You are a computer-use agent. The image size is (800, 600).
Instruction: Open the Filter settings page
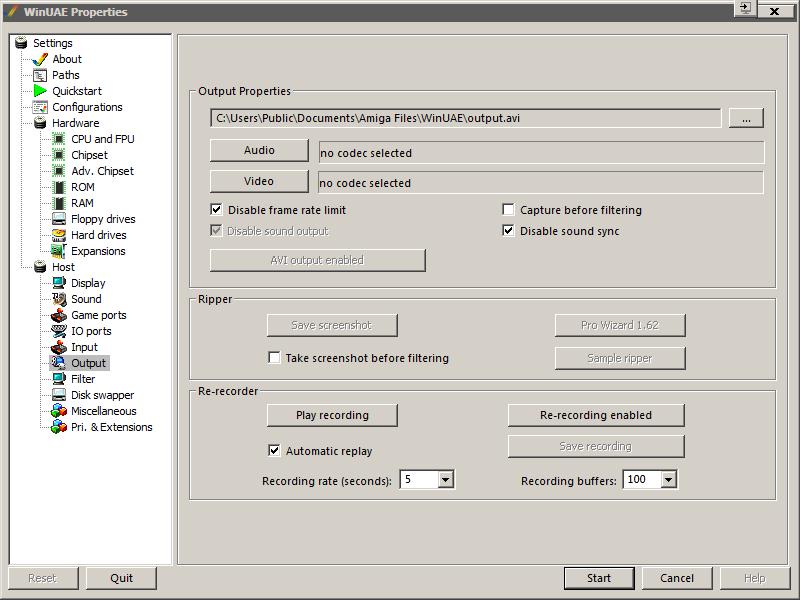point(83,379)
